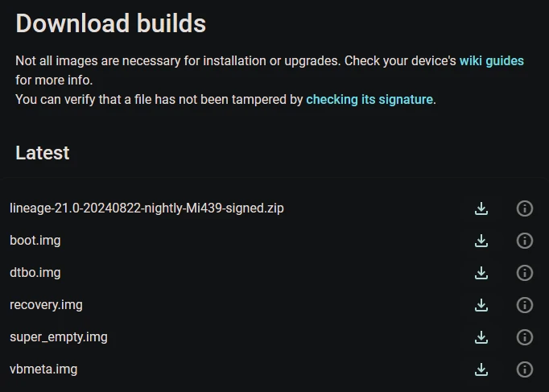549x392 pixels.
Task: Open info icon for dtbo.img
Action: (x=524, y=273)
